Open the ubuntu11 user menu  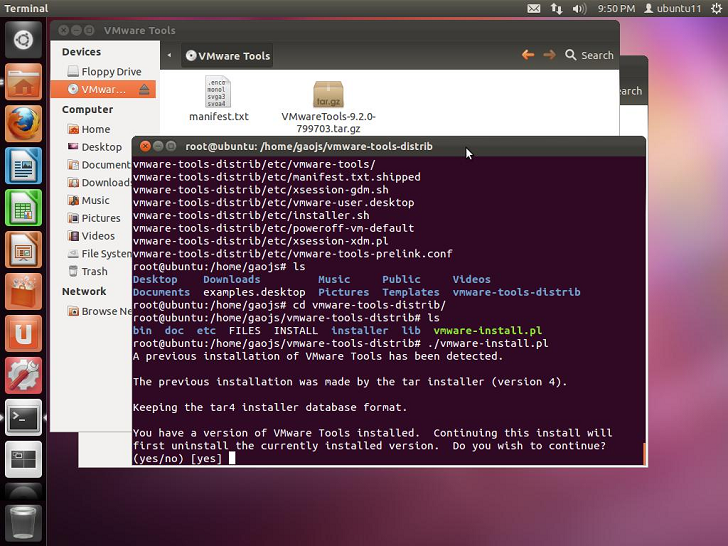[x=672, y=8]
